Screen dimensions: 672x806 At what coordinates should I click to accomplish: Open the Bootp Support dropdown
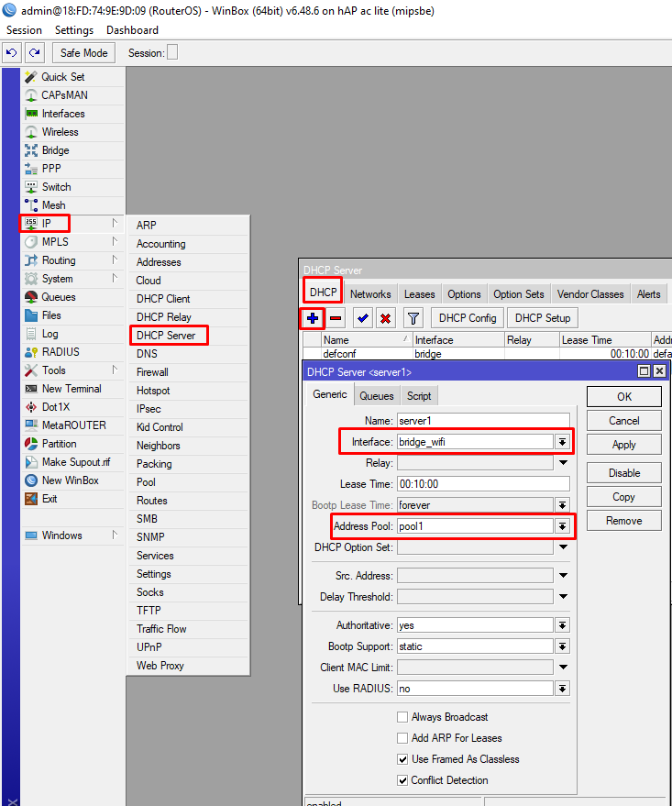pyautogui.click(x=563, y=646)
